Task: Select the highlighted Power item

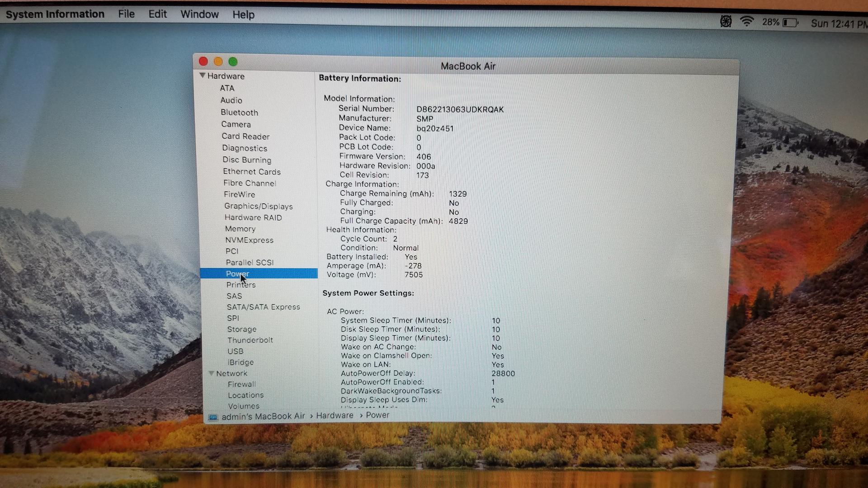Action: (259, 273)
